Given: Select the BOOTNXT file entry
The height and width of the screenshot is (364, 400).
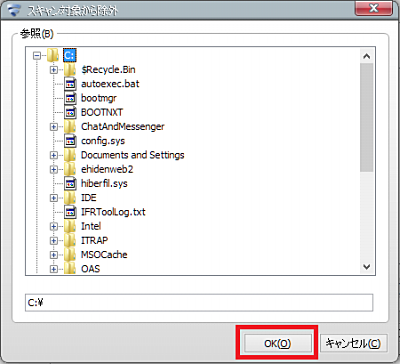Looking at the screenshot, I should 102,112.
